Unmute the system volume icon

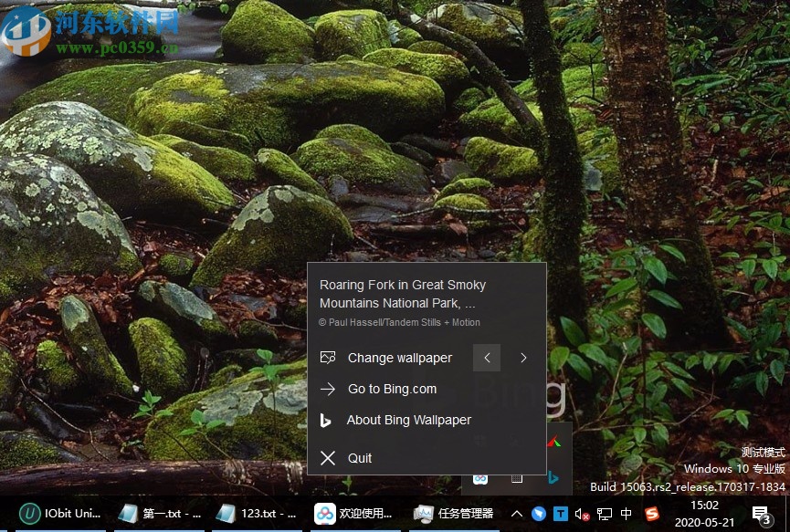(582, 513)
